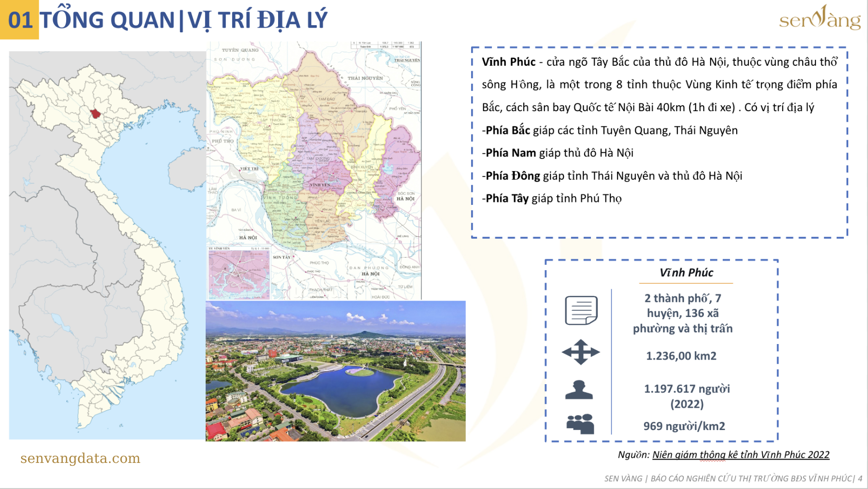The height and width of the screenshot is (489, 868).
Task: Click the Vĩnh Phúc heading in stats box
Action: click(x=686, y=273)
